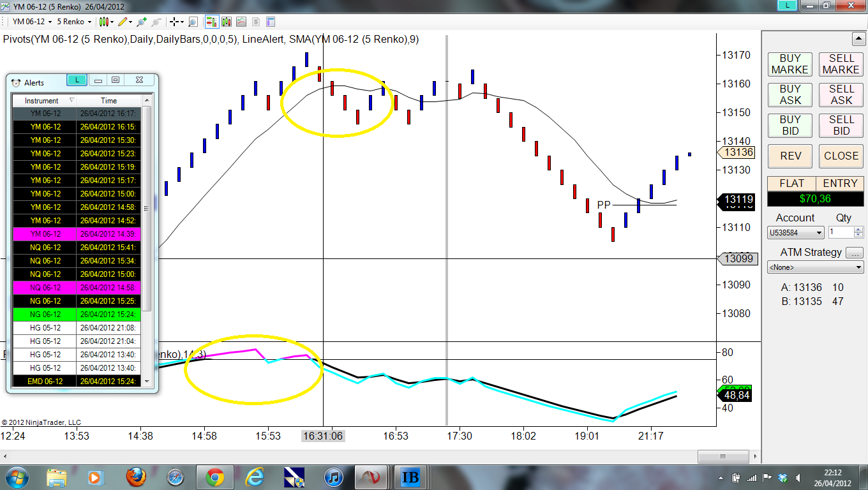Toggle the Chart Trader panel icon
This screenshot has width=868, height=490.
coord(211,22)
